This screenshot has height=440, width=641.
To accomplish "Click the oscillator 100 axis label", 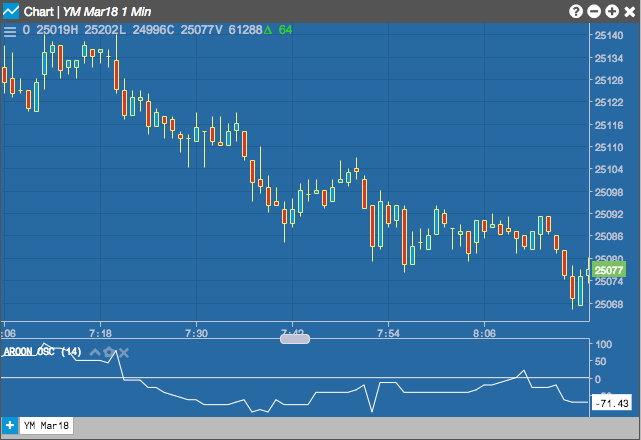I will (x=603, y=344).
